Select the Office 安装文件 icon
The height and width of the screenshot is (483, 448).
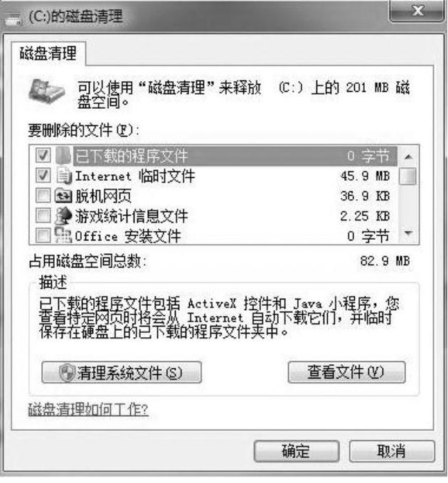click(x=63, y=235)
